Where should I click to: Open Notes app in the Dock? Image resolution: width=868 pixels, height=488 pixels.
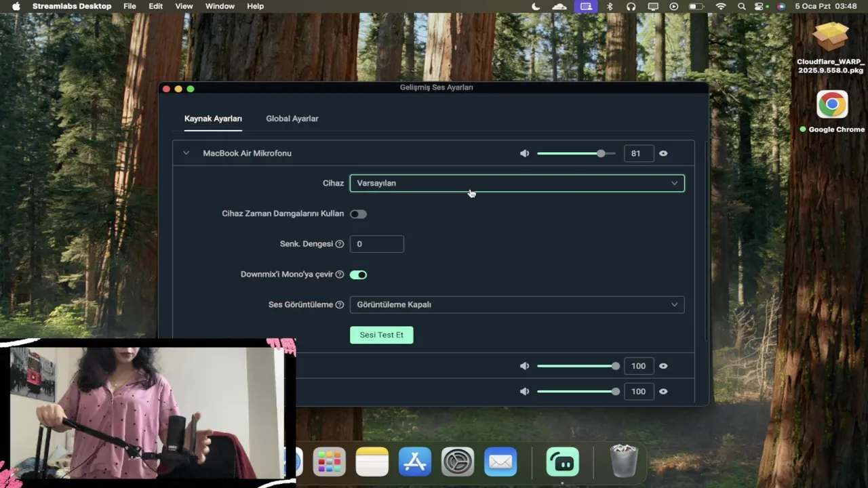pyautogui.click(x=372, y=462)
